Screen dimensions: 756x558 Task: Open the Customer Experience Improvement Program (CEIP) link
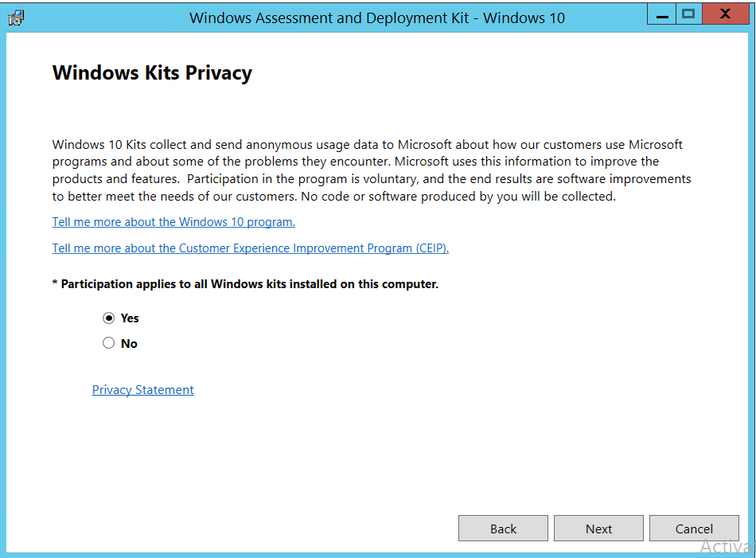251,248
